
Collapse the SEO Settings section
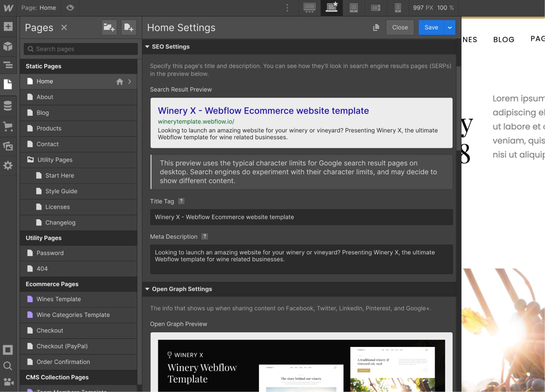click(x=147, y=47)
